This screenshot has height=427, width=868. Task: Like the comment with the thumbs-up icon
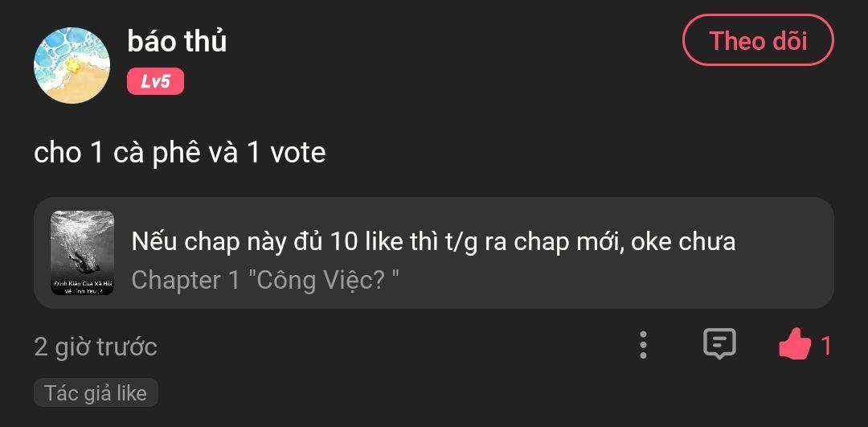(795, 344)
